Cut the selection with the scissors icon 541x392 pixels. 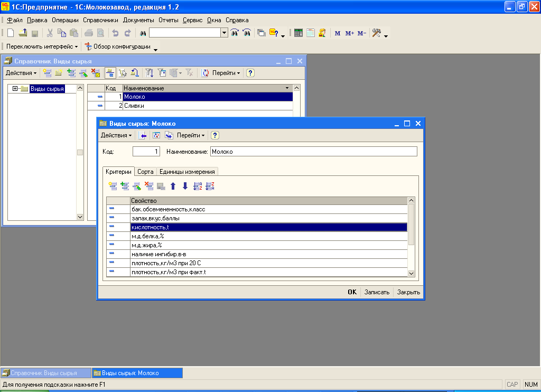coord(50,33)
